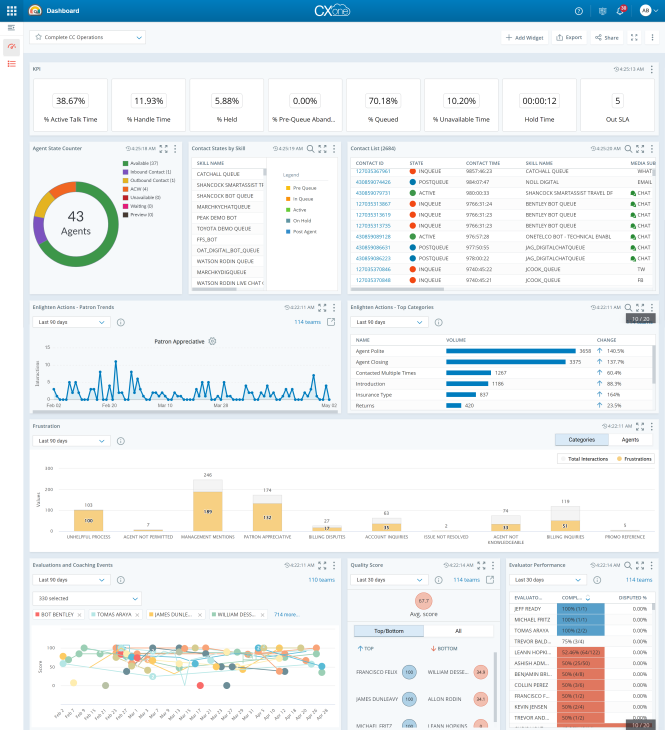665x730 pixels.
Task: Open Patron Appreciative chart settings gear
Action: pyautogui.click(x=212, y=341)
